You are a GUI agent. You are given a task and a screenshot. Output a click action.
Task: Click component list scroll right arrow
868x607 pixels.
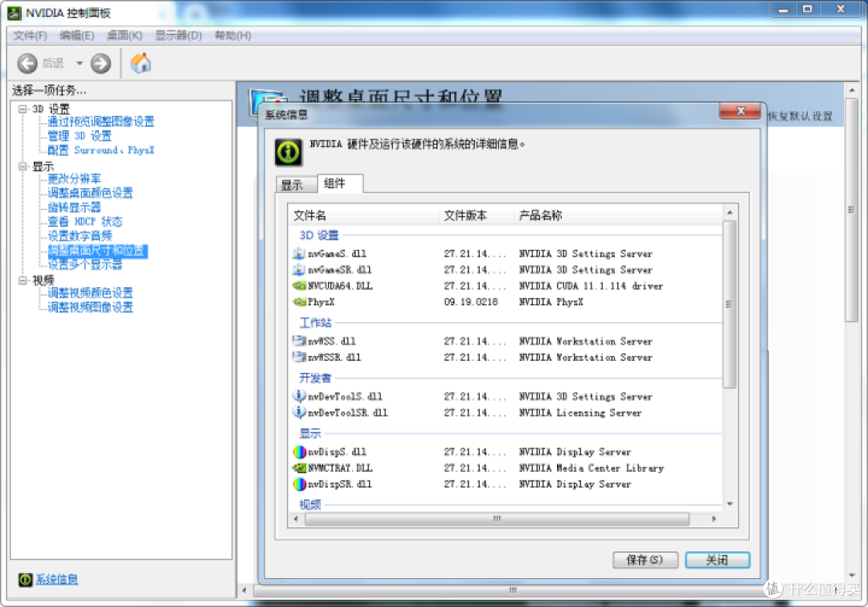[x=714, y=519]
